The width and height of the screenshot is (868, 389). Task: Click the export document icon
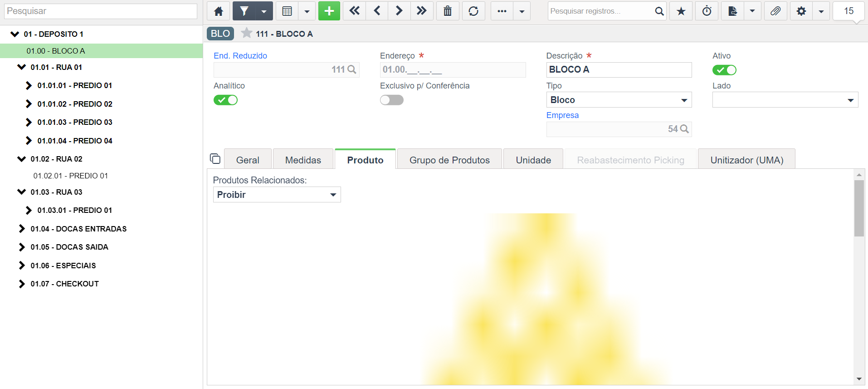pos(733,11)
